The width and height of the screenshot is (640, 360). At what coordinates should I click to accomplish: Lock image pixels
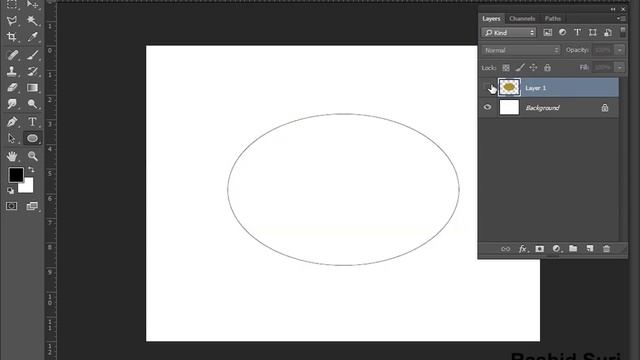pos(520,68)
